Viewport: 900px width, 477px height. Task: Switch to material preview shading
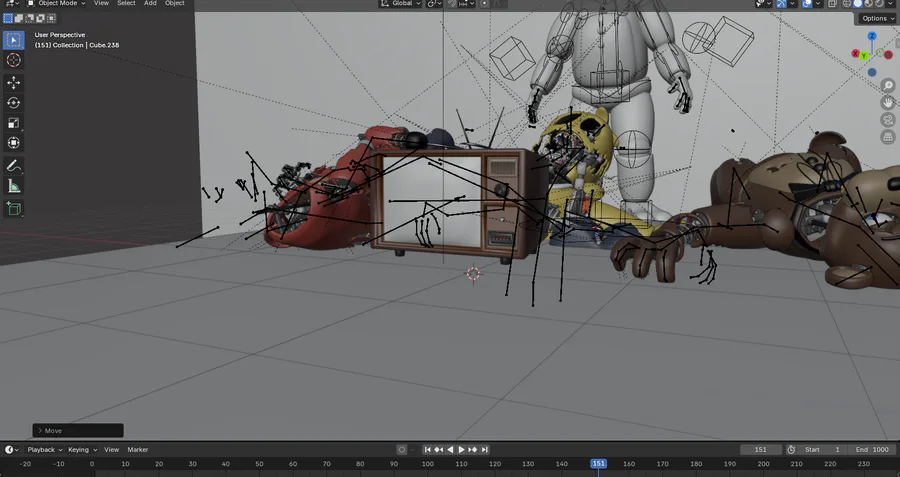coord(869,3)
